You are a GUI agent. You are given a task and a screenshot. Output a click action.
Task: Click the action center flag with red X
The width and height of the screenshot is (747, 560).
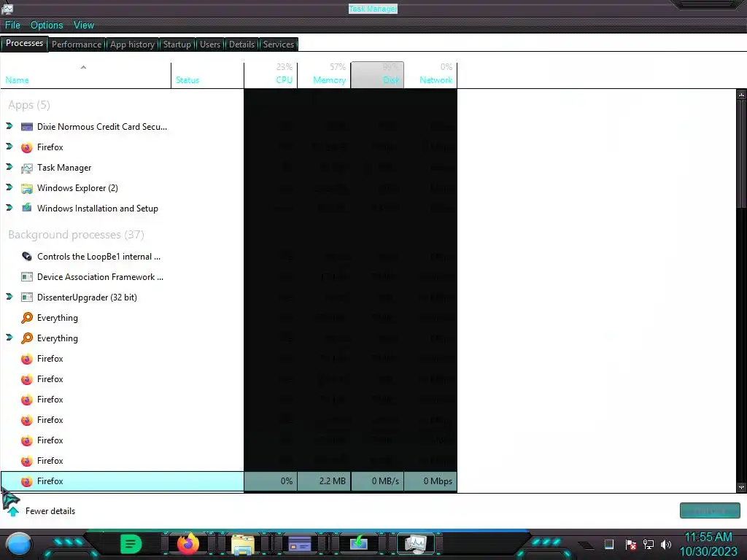click(630, 544)
